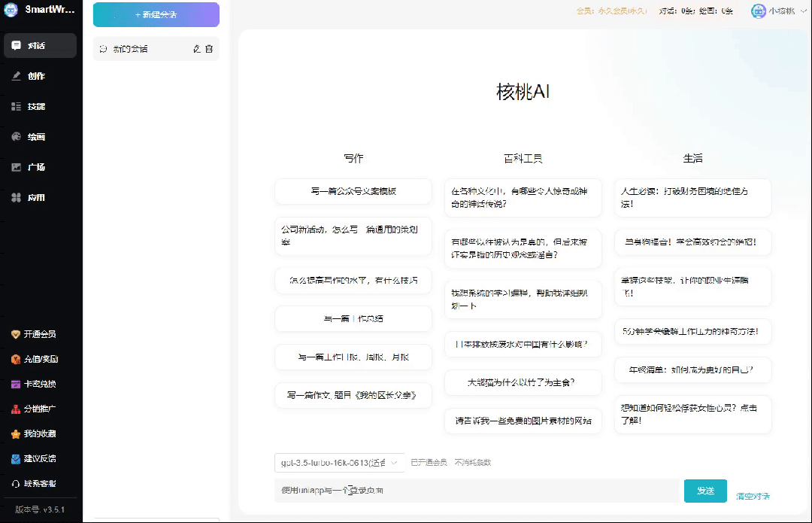
Task: Select prompt 写一篇公众号文案模板
Action: [353, 191]
